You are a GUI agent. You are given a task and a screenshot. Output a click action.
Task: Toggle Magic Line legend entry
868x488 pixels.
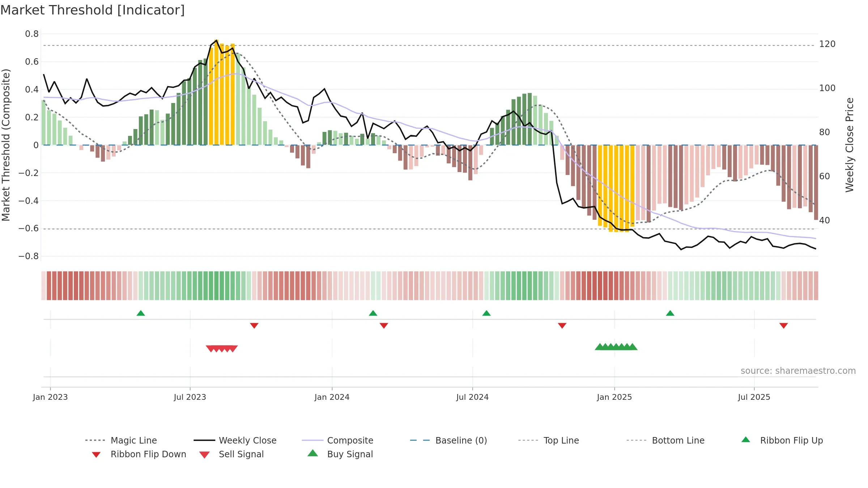pyautogui.click(x=121, y=440)
